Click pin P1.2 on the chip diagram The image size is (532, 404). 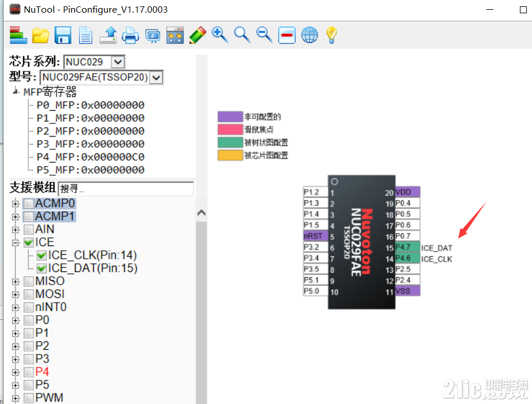click(315, 192)
